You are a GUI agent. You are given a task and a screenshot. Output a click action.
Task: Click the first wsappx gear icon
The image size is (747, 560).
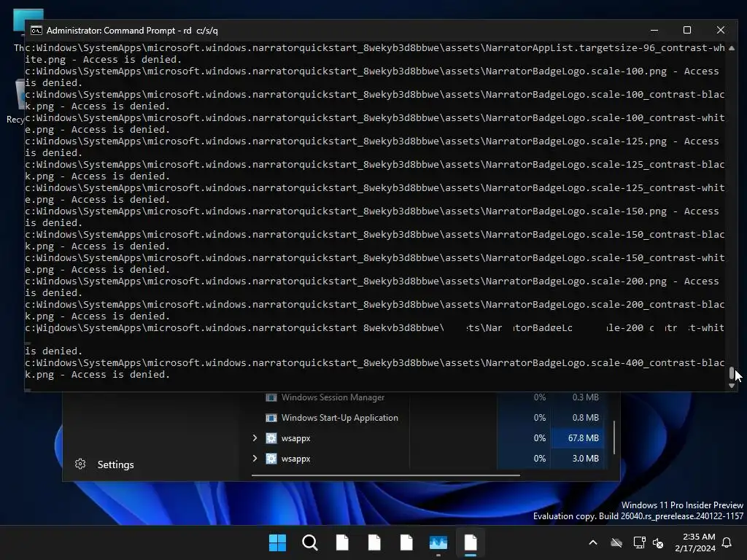[271, 438]
